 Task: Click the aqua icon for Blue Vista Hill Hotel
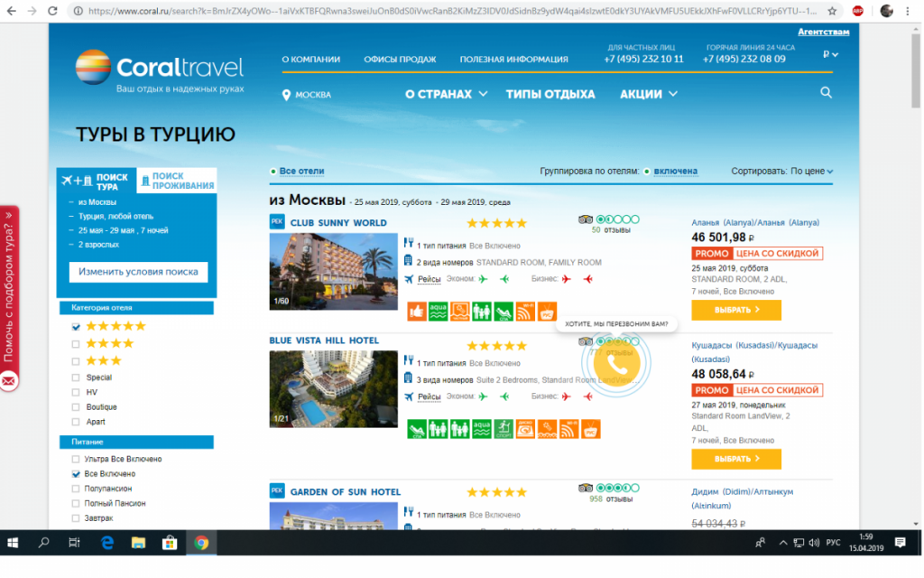pyautogui.click(x=482, y=429)
